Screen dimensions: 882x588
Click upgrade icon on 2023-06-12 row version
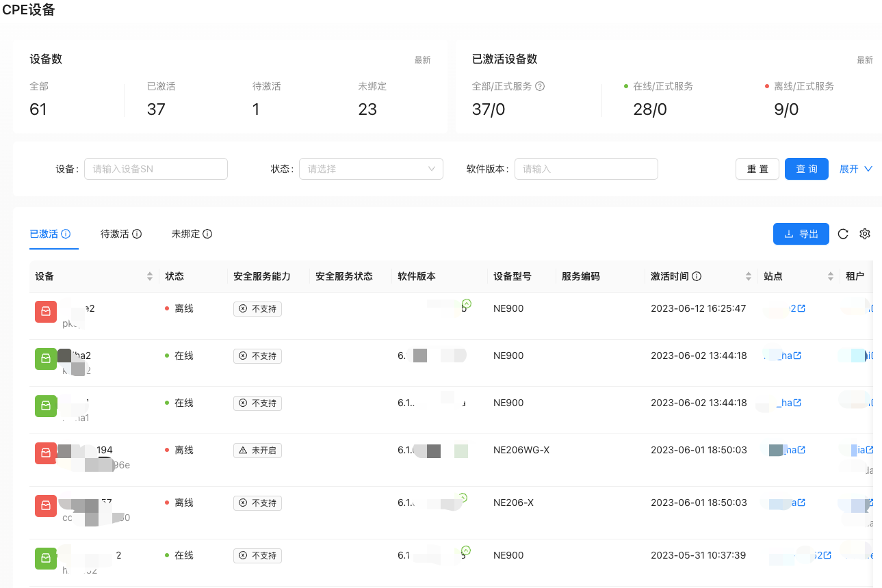click(467, 303)
